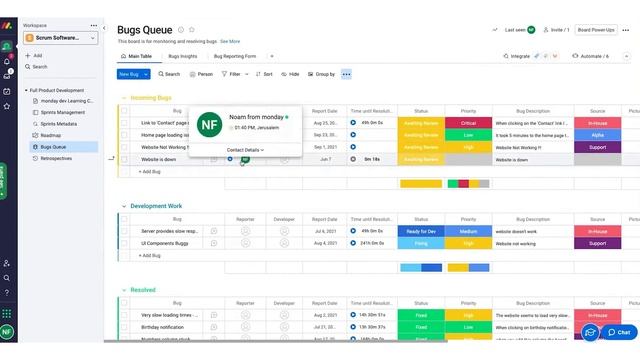Star the Bugs Queue board
Screen dimensions: 640x360
(x=192, y=30)
